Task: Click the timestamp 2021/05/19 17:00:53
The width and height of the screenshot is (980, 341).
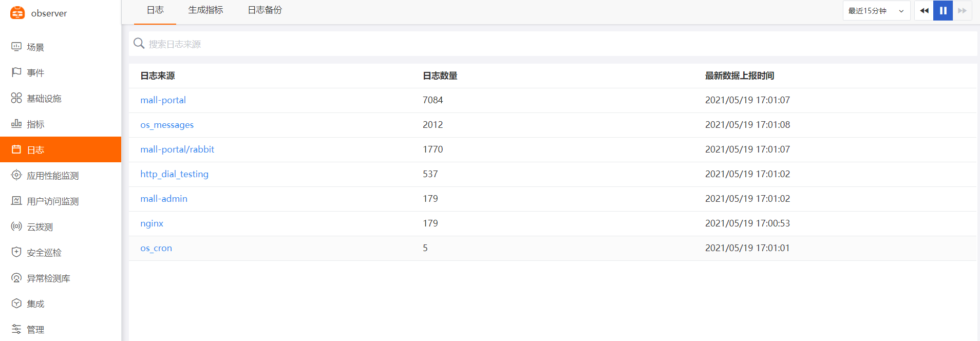Action: [x=747, y=223]
